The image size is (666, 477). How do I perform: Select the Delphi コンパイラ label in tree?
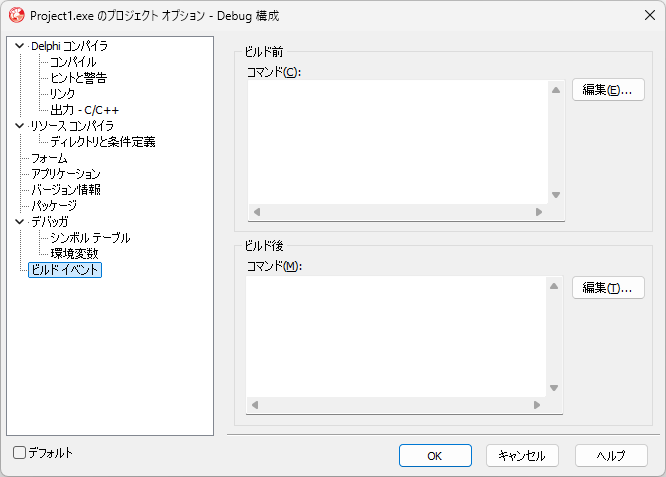click(x=69, y=46)
